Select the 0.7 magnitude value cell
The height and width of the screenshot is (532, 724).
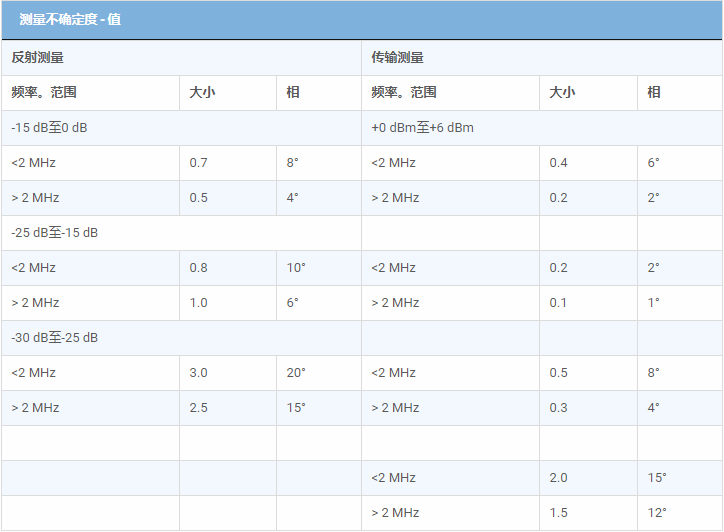click(198, 163)
